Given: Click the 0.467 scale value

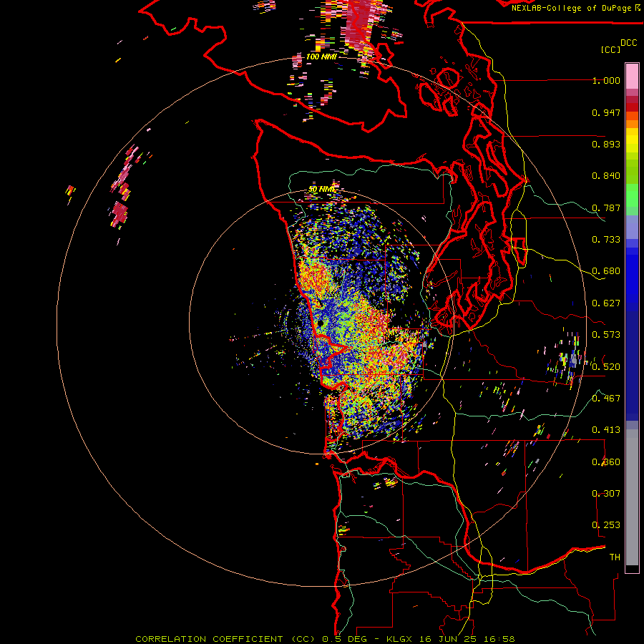Looking at the screenshot, I should 606,399.
